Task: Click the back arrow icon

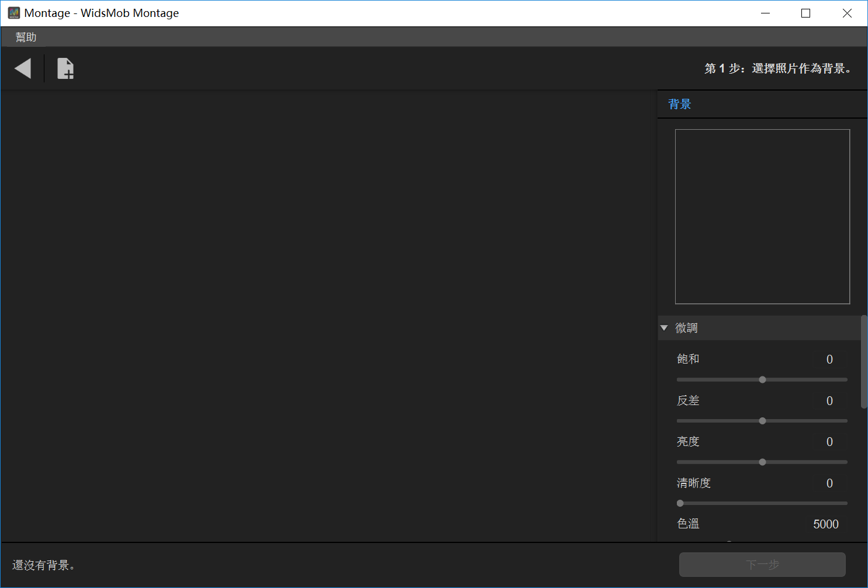Action: pos(23,68)
